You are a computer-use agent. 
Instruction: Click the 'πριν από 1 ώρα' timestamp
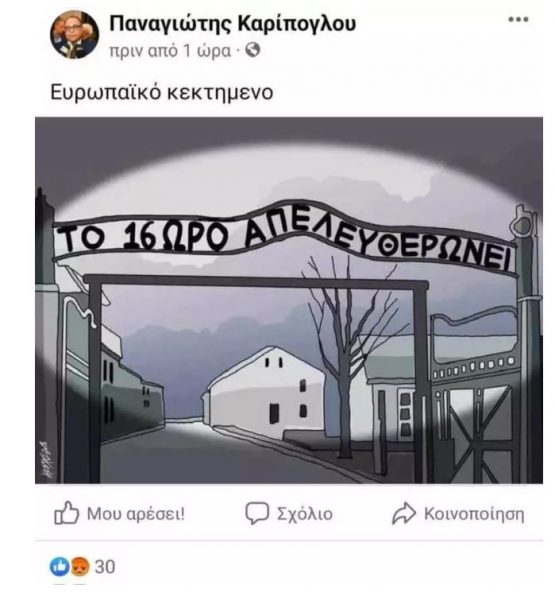click(x=170, y=51)
